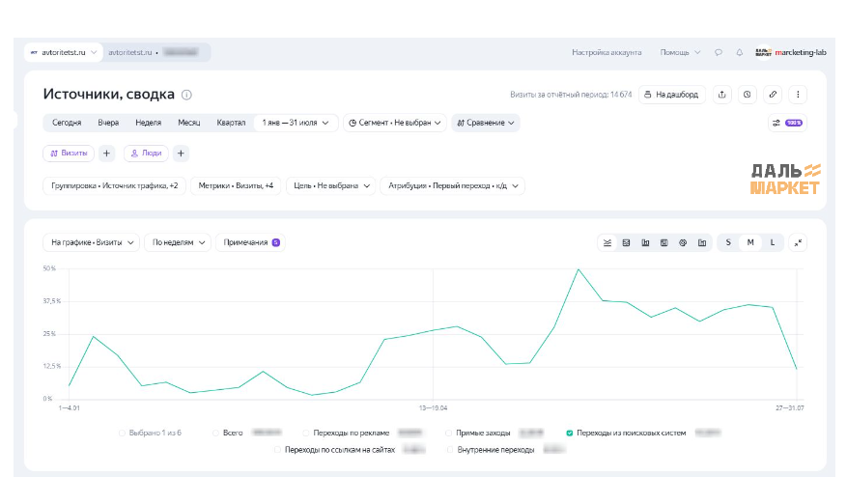Open the avtoritetst.ru site selector dropdown
847x504 pixels.
(63, 52)
